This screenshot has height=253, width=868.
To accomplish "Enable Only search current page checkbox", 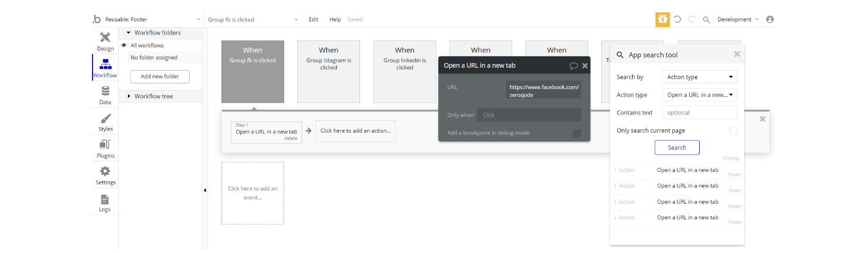I will (x=733, y=131).
